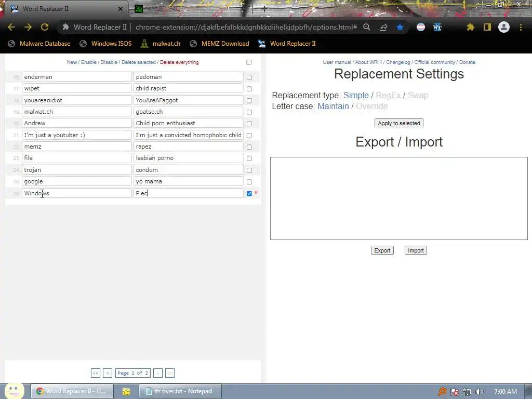Set replacement type to RegEx
This screenshot has width=532, height=399.
(x=388, y=96)
